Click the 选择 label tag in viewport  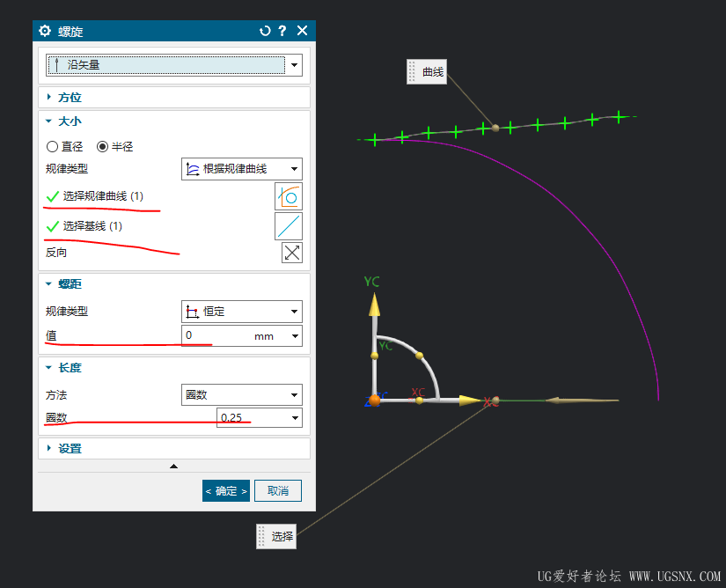pyautogui.click(x=276, y=537)
